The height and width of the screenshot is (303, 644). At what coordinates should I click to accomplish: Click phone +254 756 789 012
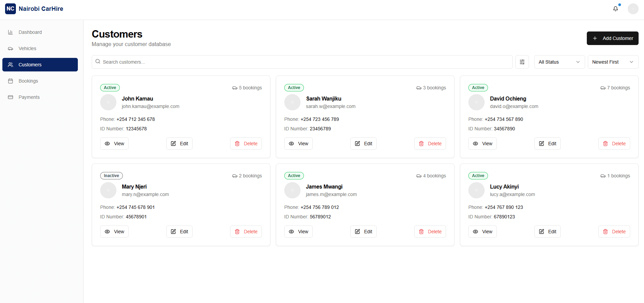320,207
